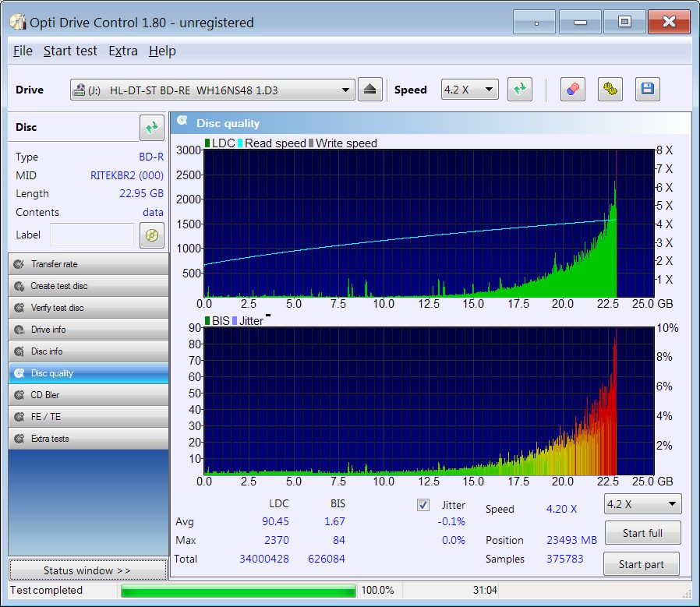Refresh the drive speed with the green arrows icon
This screenshot has width=700, height=607.
point(520,90)
